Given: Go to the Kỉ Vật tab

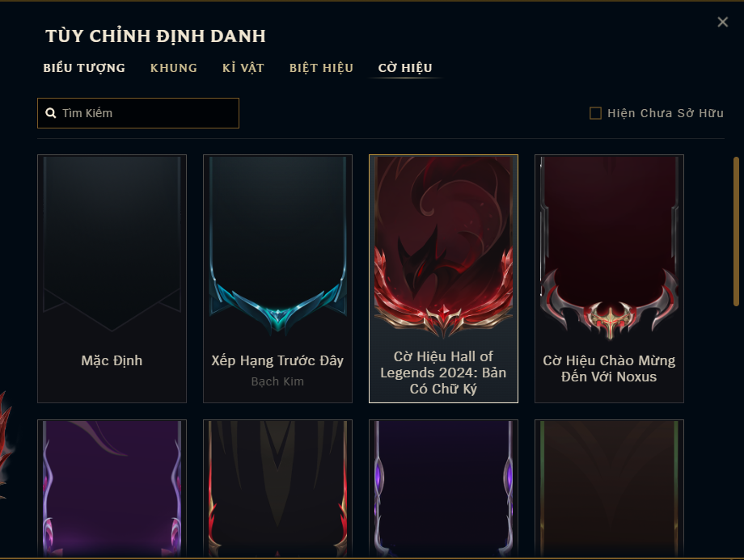Looking at the screenshot, I should pos(243,68).
